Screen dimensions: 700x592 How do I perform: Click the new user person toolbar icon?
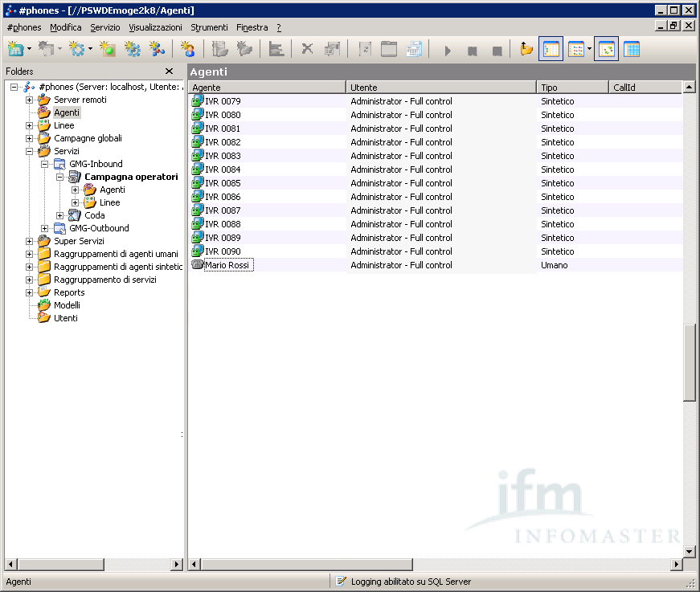(187, 49)
